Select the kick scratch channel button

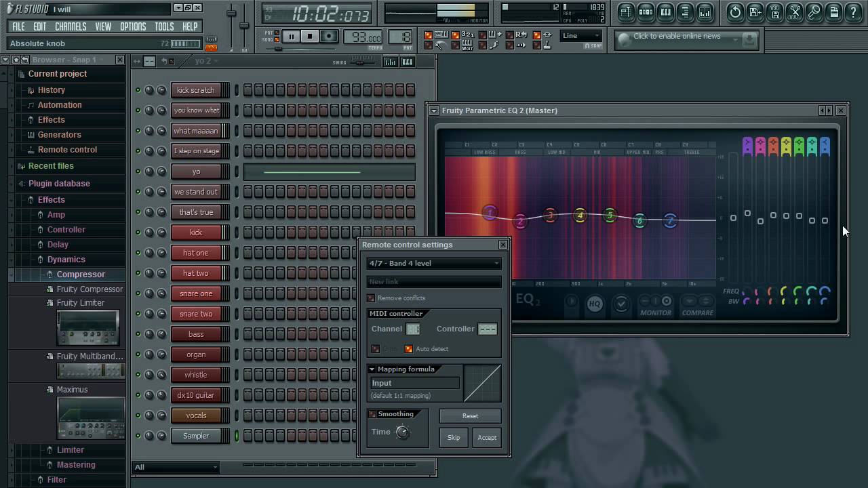click(x=195, y=90)
